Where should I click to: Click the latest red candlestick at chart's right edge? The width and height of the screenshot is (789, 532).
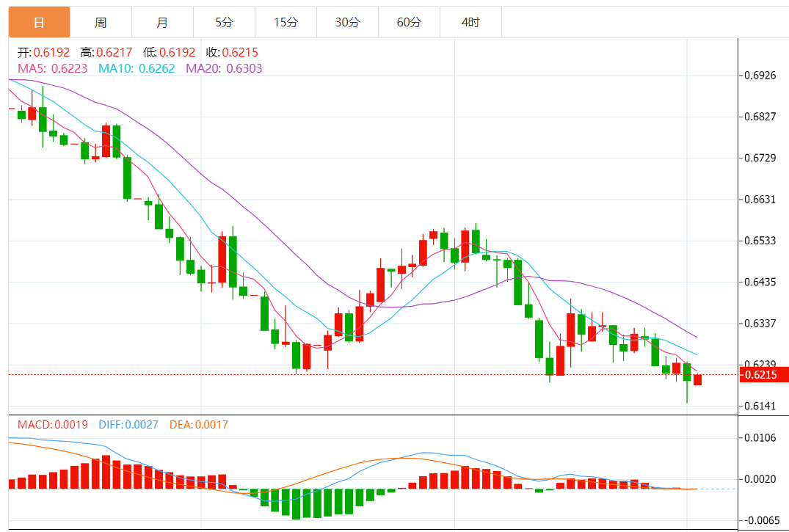click(x=697, y=379)
